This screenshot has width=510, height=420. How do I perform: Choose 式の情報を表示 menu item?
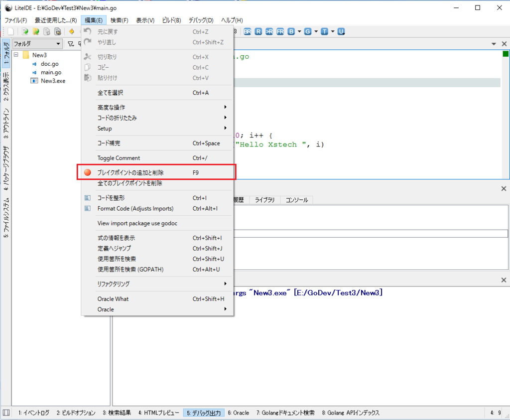click(x=157, y=238)
